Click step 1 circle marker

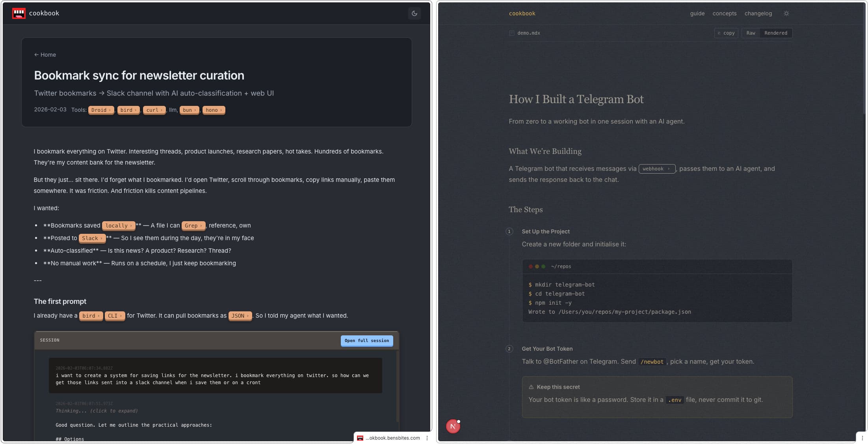click(x=509, y=231)
